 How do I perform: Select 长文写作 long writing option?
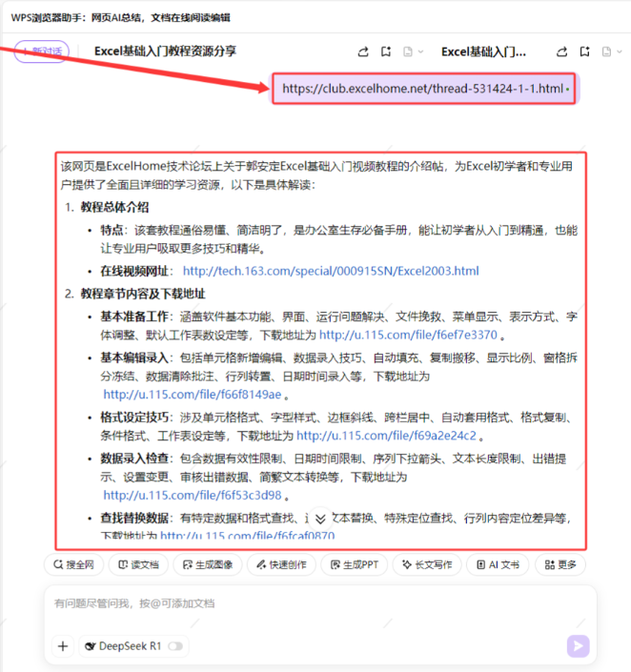coord(427,565)
